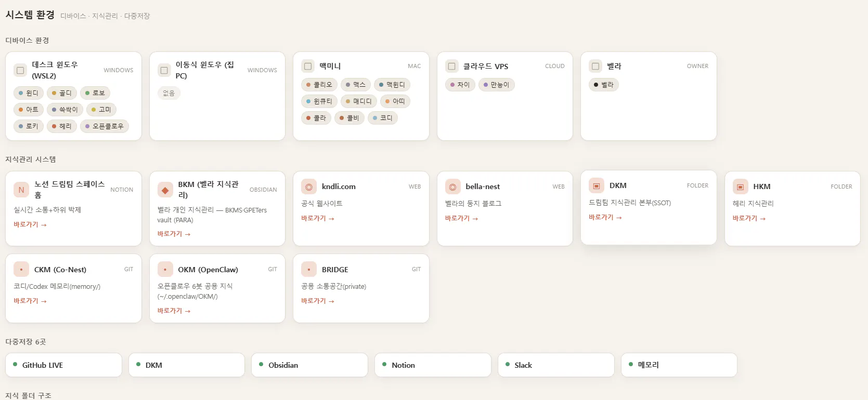Toggle the 데스크 윈도우 (WSL2) checkbox
This screenshot has height=400, width=868.
(20, 70)
